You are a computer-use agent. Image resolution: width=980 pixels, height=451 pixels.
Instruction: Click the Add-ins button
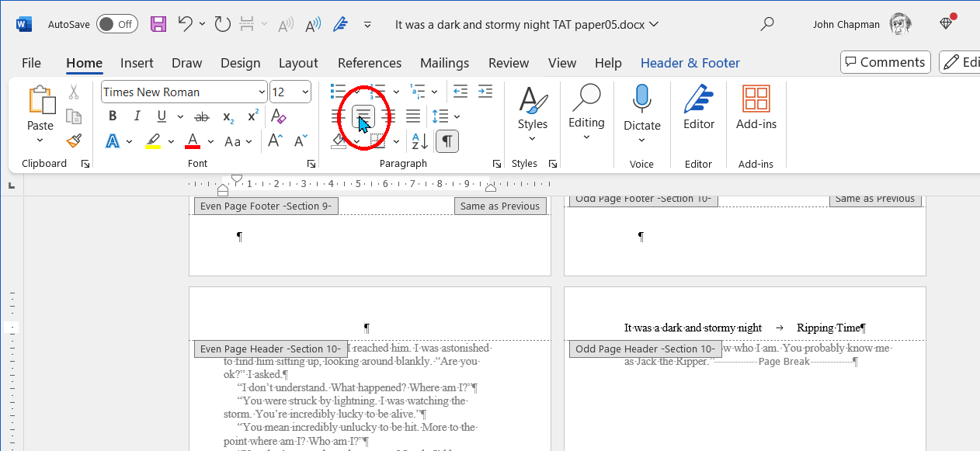[756, 108]
